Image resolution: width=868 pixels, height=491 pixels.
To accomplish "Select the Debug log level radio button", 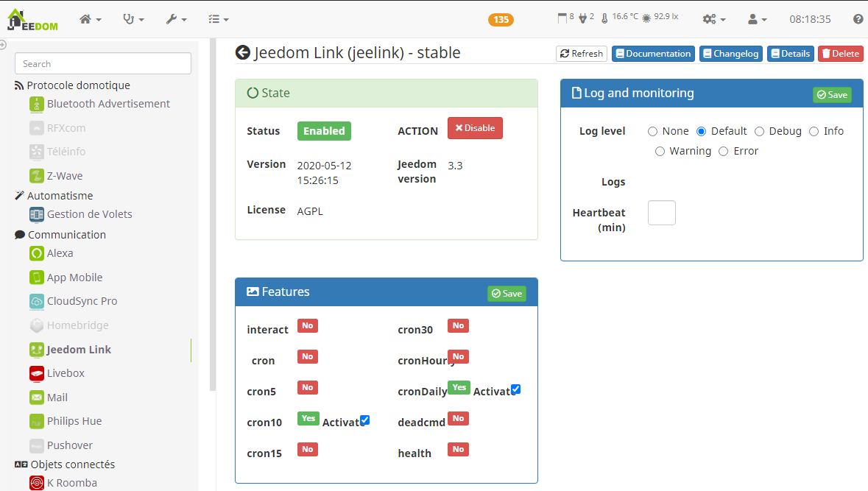I will (760, 131).
